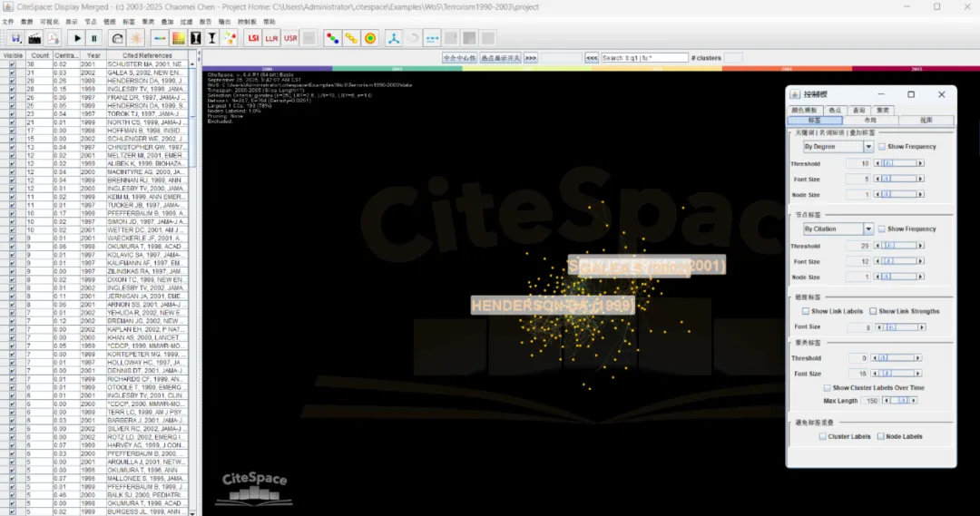This screenshot has height=516, width=980.
Task: Open the 帮助 menu
Action: [x=269, y=22]
